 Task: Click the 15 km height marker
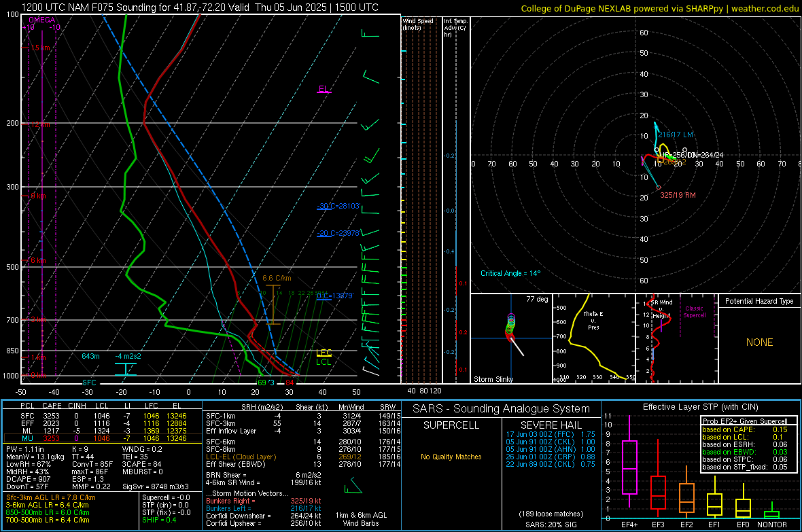[x=40, y=48]
